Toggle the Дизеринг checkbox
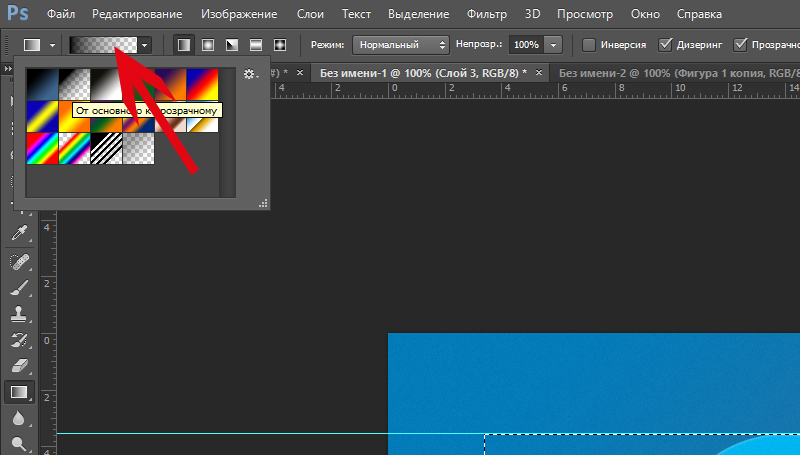 (666, 45)
